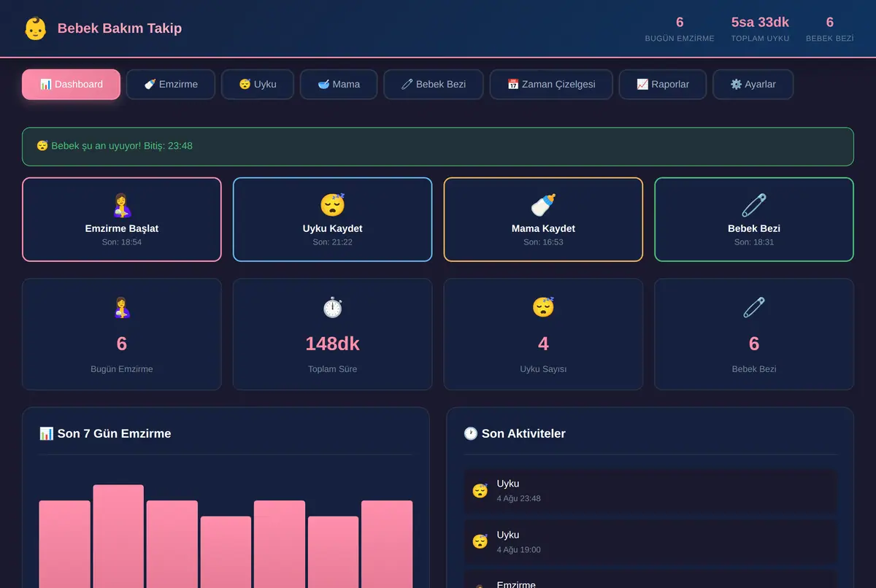Viewport: 876px width, 588px height.
Task: View the Zaman Çizelgesi tab
Action: (x=551, y=84)
